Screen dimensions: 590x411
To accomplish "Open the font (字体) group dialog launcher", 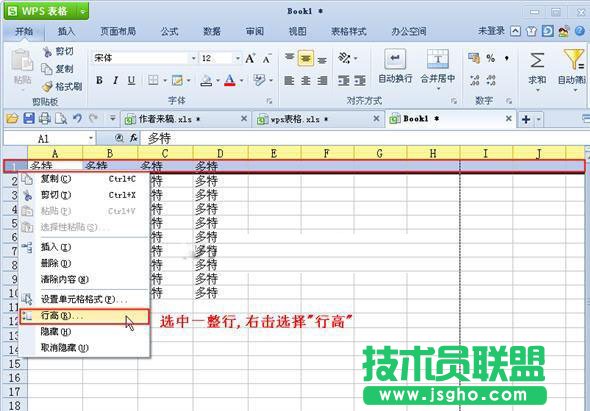I will [269, 101].
